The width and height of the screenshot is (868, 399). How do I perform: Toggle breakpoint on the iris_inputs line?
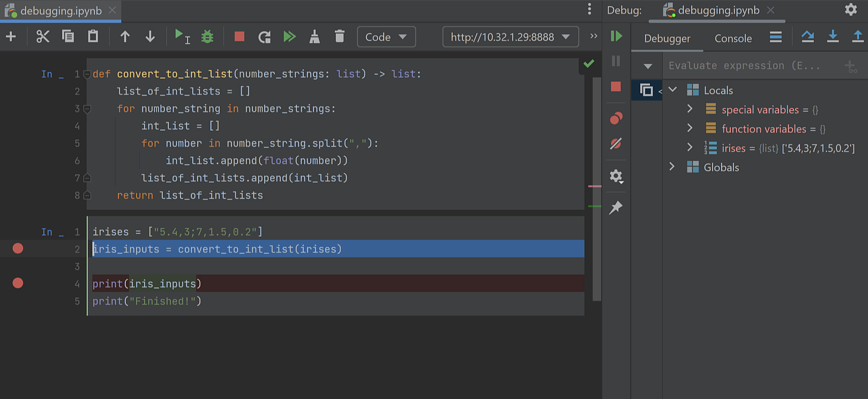(18, 249)
